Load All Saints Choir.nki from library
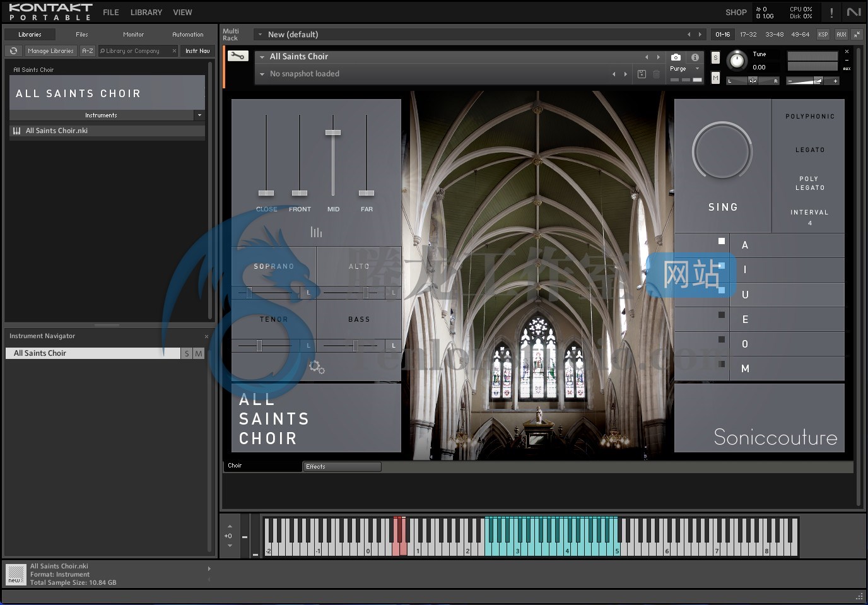 pyautogui.click(x=107, y=131)
